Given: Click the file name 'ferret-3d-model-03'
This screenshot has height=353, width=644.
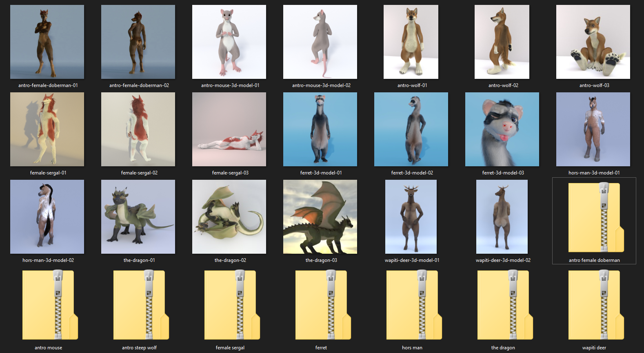Looking at the screenshot, I should pos(503,173).
